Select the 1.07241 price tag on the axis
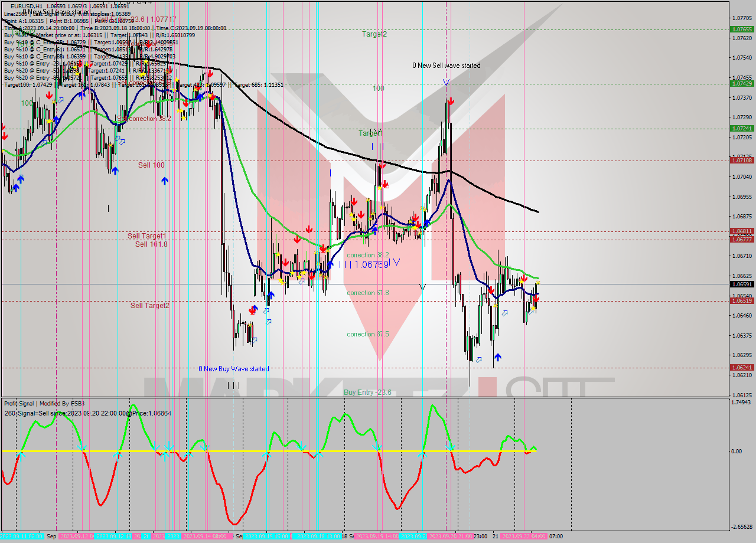The image size is (756, 543). point(742,128)
